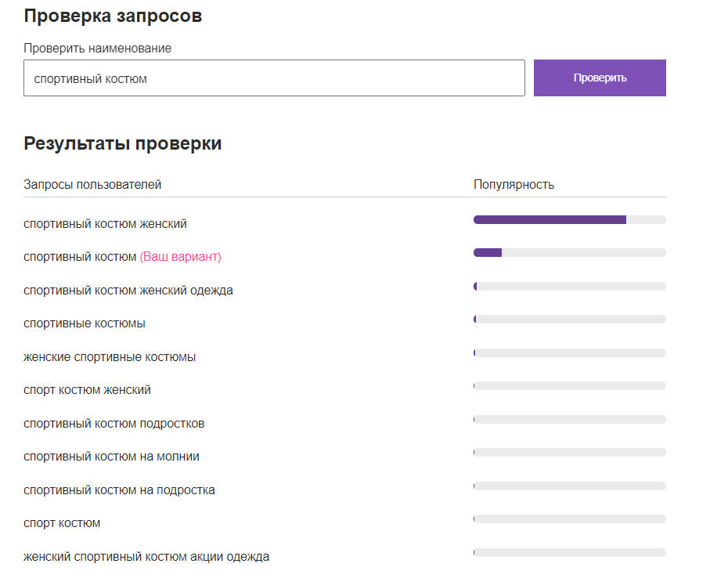The height and width of the screenshot is (578, 728).
Task: Click the pink '(Ваш вариант)' label
Action: coord(180,257)
